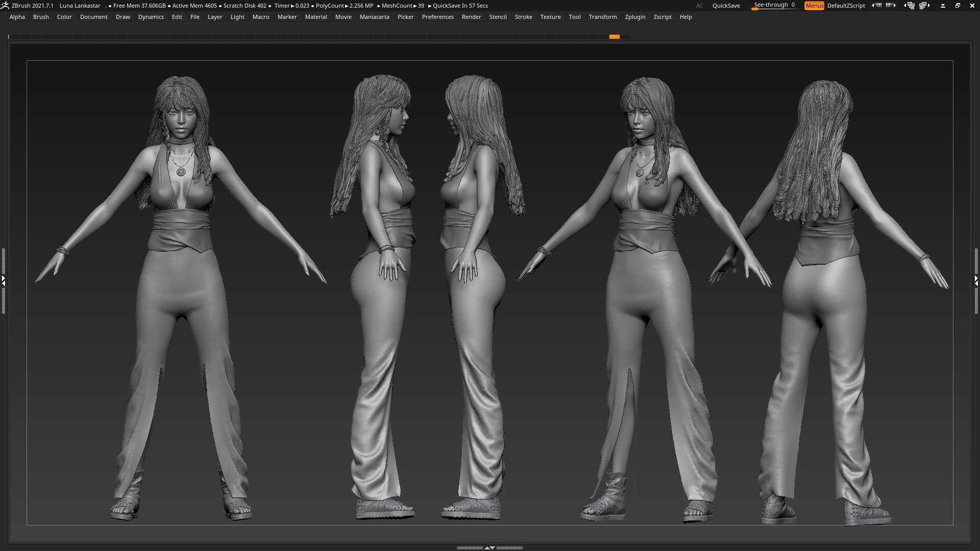
Task: Open the File menu
Action: [195, 17]
